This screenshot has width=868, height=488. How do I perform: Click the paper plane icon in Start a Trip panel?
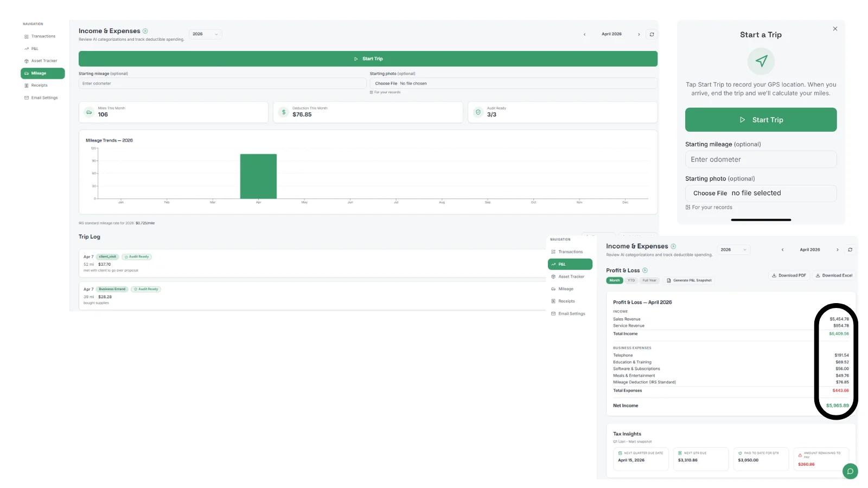[x=761, y=61]
